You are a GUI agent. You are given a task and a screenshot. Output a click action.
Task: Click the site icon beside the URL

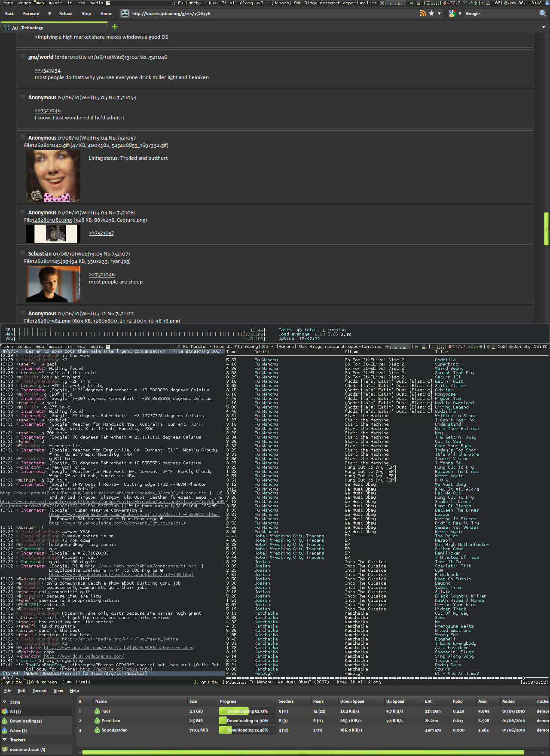[125, 13]
